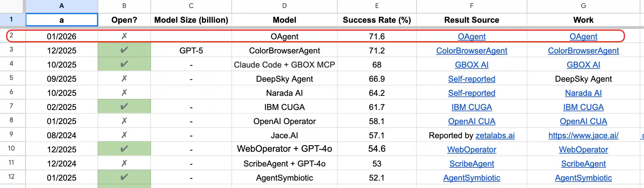The image size is (644, 188).
Task: Open the Narada AI link in the Work column
Action: [x=583, y=93]
